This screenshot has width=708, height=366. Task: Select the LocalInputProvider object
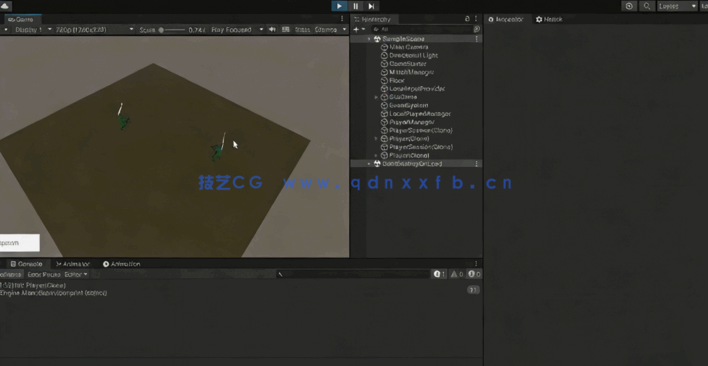point(416,89)
